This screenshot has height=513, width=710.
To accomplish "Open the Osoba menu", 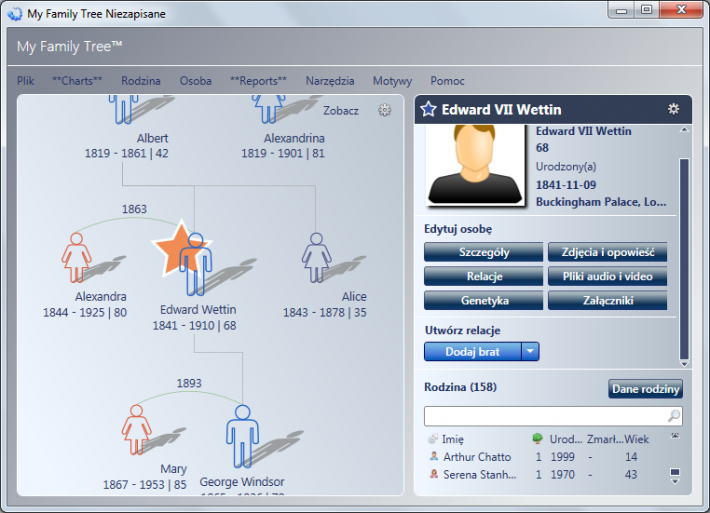I will click(x=196, y=81).
